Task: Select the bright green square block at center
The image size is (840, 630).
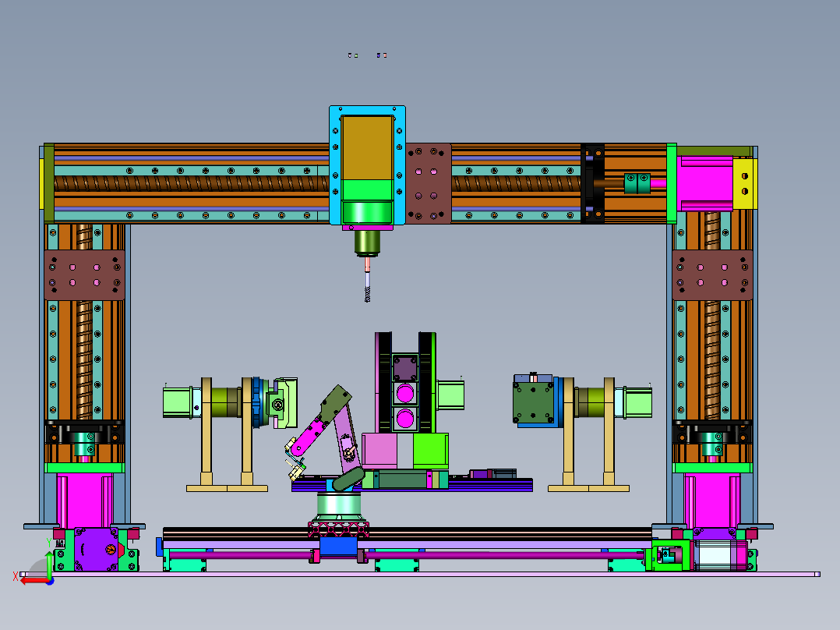Action: (x=431, y=451)
